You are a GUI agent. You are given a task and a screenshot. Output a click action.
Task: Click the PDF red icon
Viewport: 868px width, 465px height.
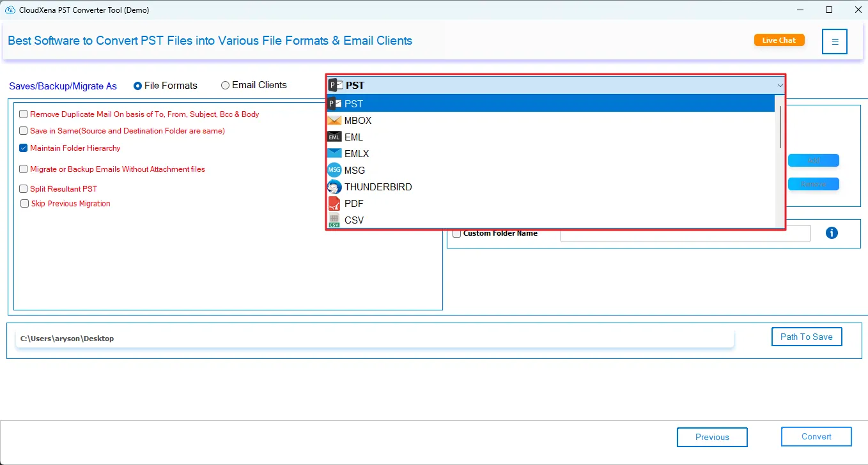(x=334, y=204)
